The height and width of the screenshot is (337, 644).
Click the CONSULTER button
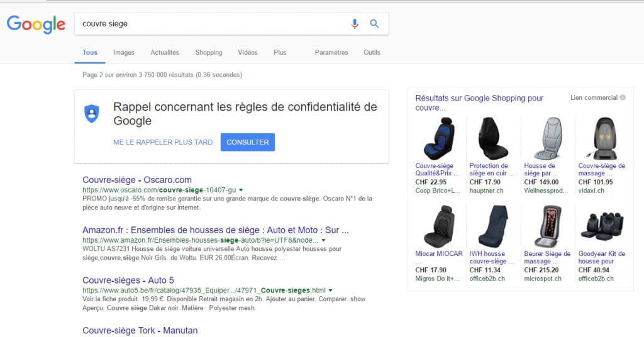[248, 142]
